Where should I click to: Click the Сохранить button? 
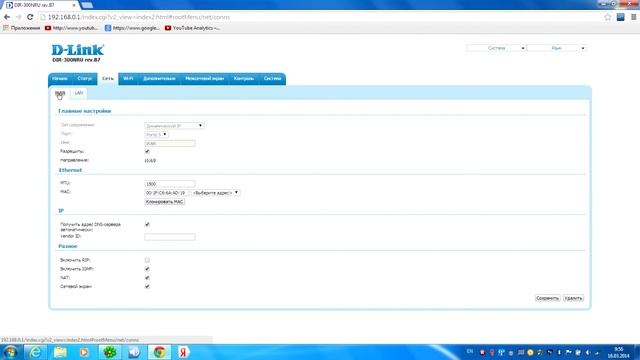[547, 298]
